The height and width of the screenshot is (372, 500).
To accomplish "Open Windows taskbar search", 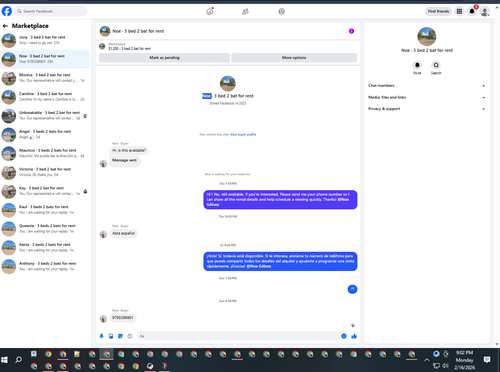I will [x=19, y=360].
